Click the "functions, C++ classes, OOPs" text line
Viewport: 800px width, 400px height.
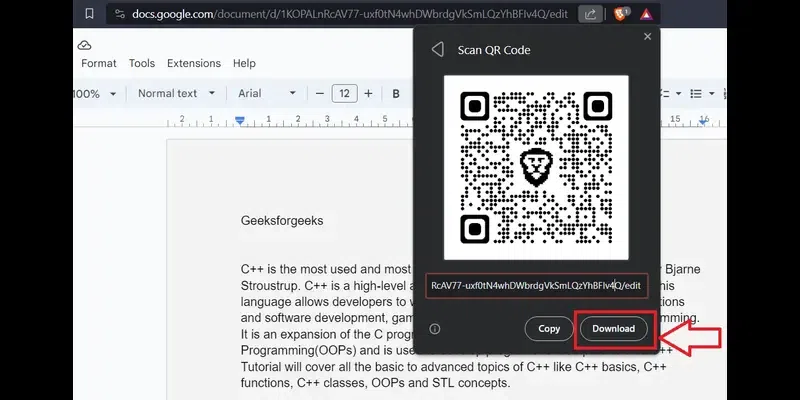click(375, 383)
